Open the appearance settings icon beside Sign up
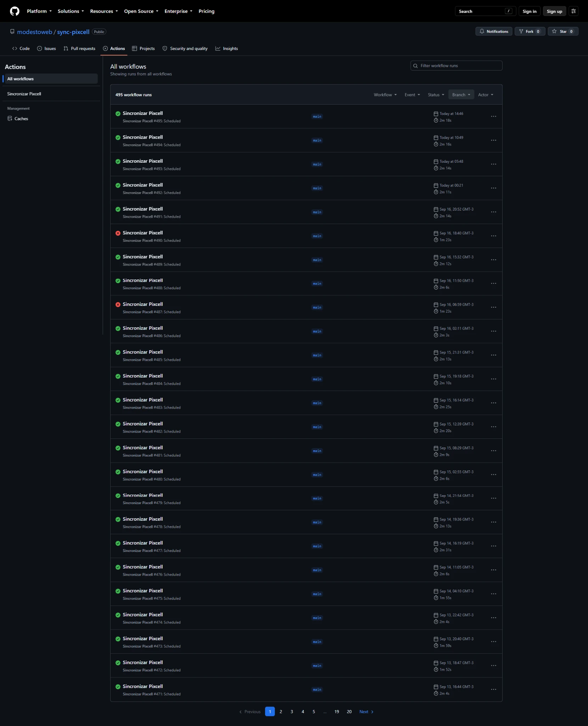This screenshot has width=588, height=726. 573,11
